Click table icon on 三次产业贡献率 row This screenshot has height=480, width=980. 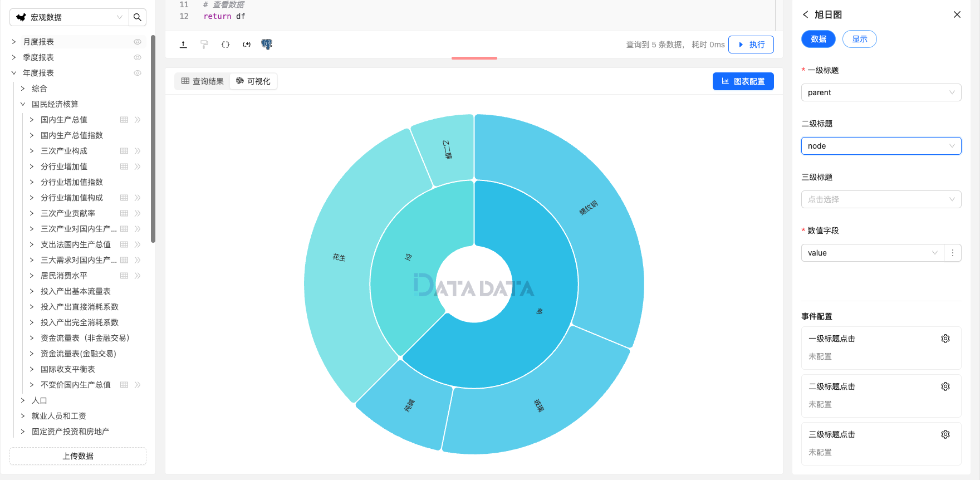[124, 213]
